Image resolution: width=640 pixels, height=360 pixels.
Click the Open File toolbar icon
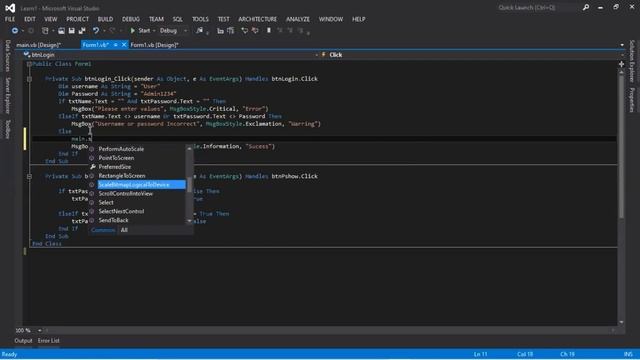(x=61, y=31)
